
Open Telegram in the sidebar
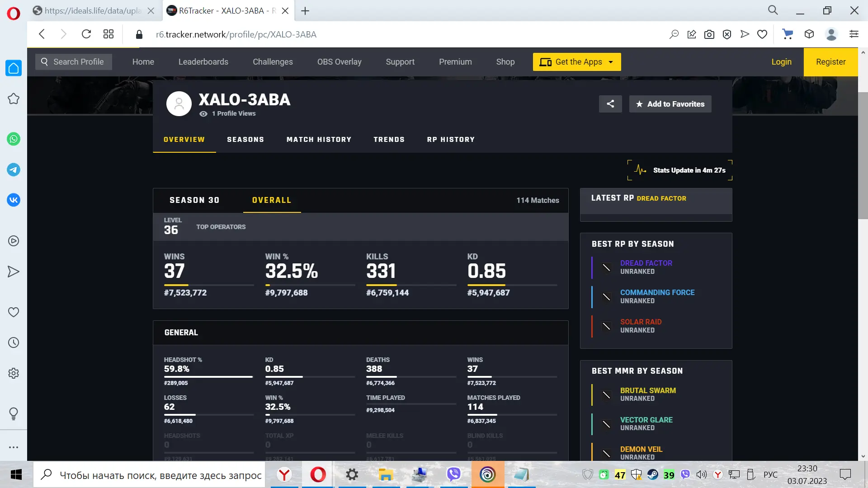(x=14, y=170)
